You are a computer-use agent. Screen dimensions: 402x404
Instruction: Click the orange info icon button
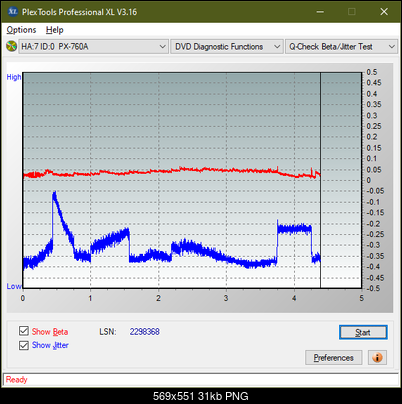click(377, 358)
